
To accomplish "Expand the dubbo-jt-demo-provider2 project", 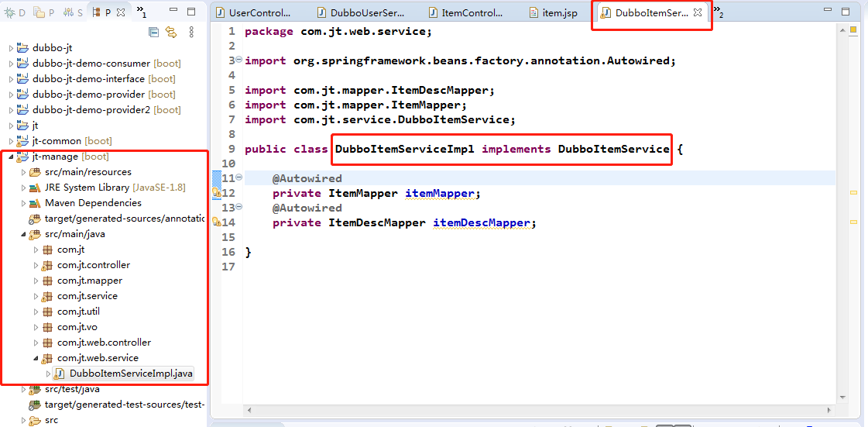I will [x=11, y=110].
